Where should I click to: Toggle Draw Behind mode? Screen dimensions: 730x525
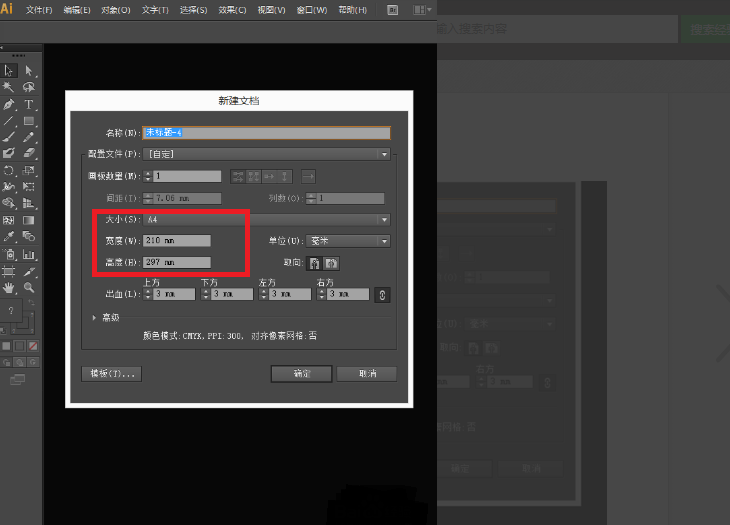pyautogui.click(x=20, y=362)
